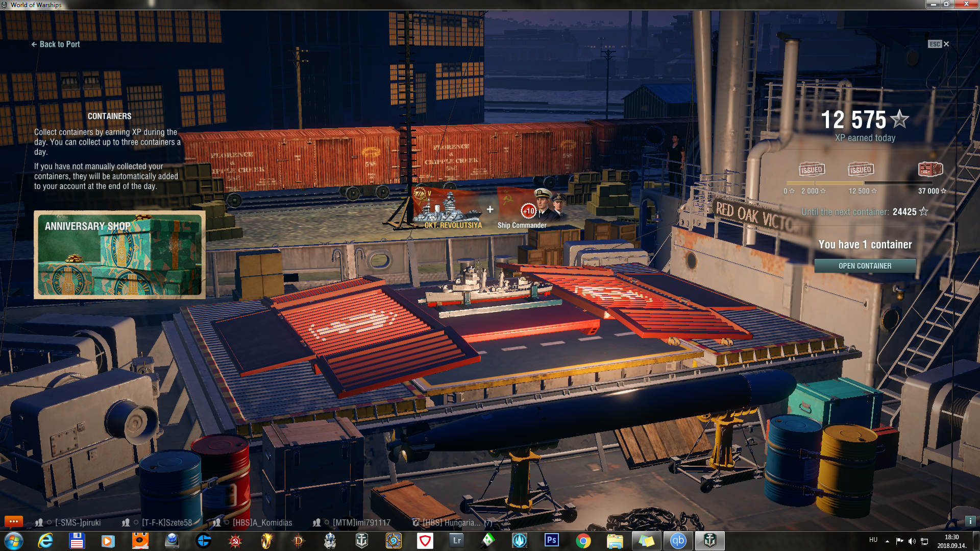Select the red container icon at 37 000
Screen dimensions: 980x551
pyautogui.click(x=930, y=169)
